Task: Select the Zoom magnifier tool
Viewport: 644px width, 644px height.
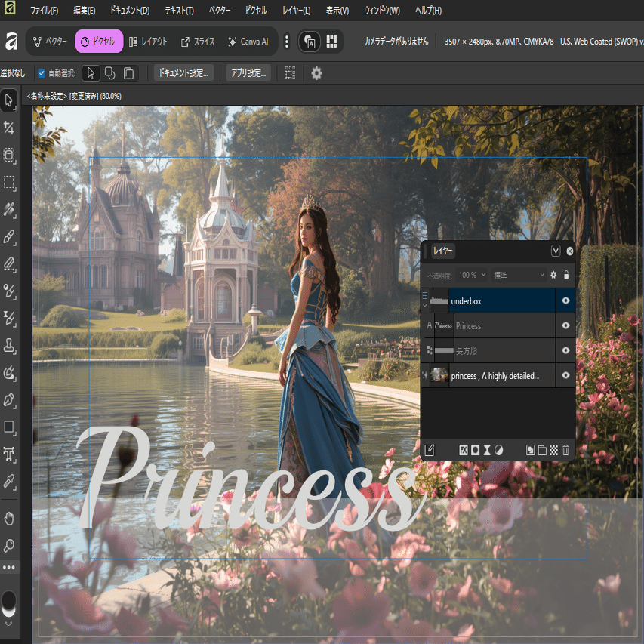Action: (x=8, y=545)
